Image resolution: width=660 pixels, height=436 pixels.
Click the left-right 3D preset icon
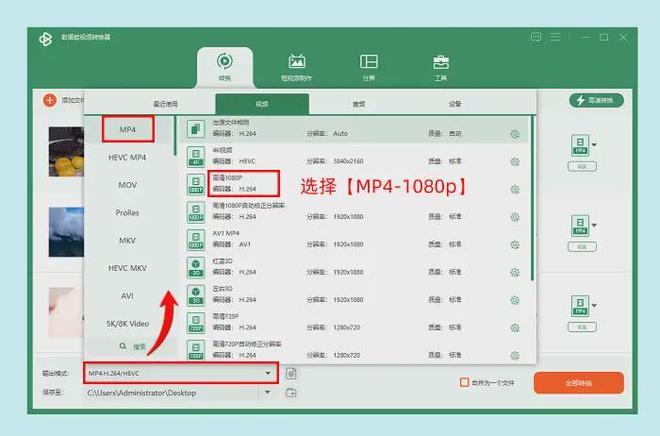[x=196, y=295]
